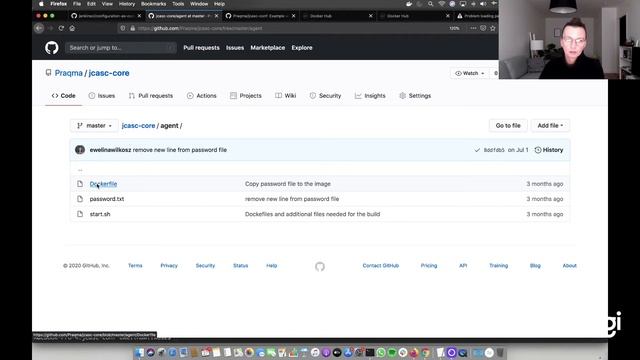Screen dimensions: 640x360
Task: Open footer Terms link
Action: pos(135,266)
